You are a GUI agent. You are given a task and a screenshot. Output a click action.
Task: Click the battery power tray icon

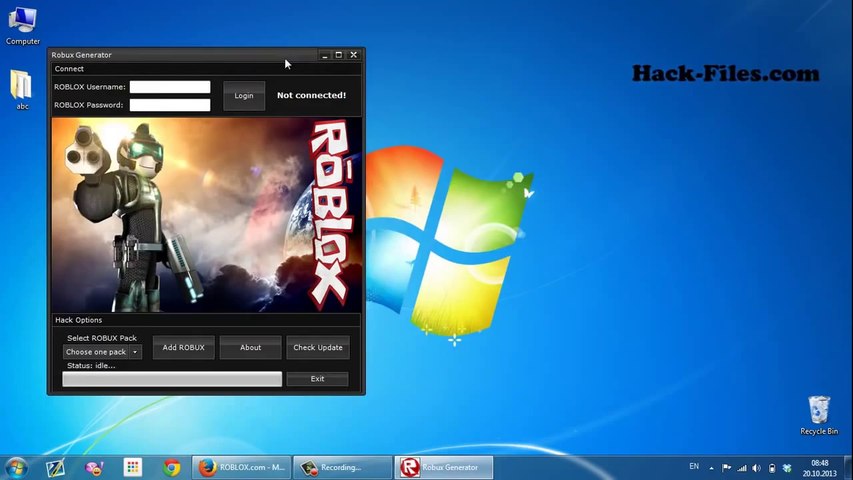click(x=772, y=468)
